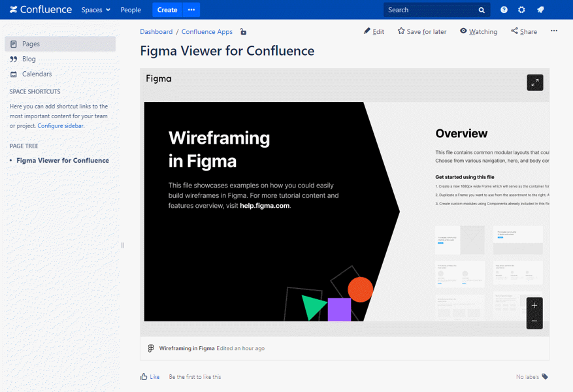Viewport: 573px width, 392px height.
Task: Select Blog in the sidebar
Action: coord(29,59)
